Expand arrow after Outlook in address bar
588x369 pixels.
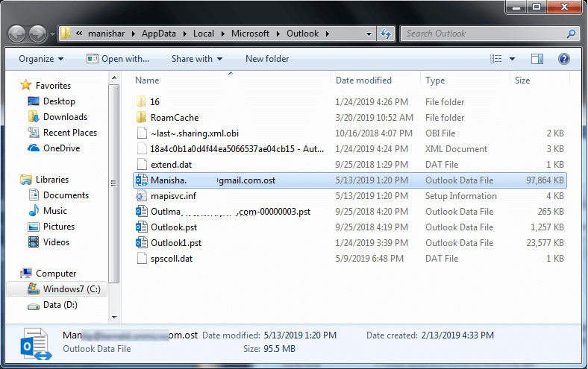[328, 34]
